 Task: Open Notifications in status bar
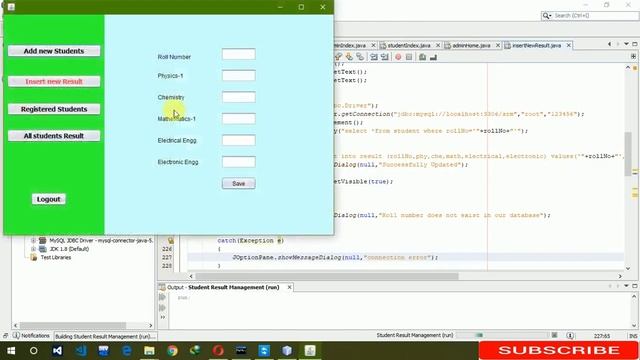[x=31, y=336]
